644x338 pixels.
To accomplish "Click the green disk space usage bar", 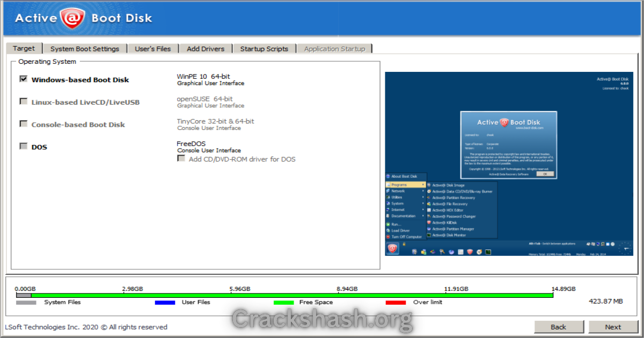I will coord(292,295).
